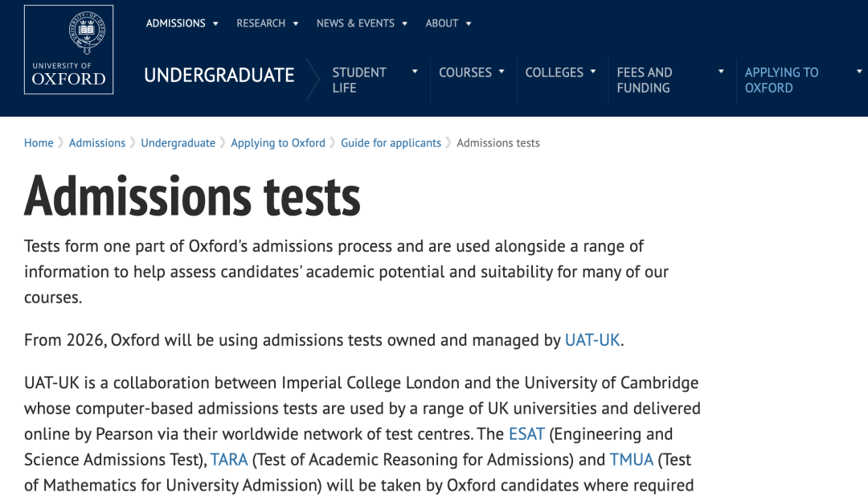Expand the Applying to Oxford arrow
The width and height of the screenshot is (868, 497).
(x=859, y=72)
